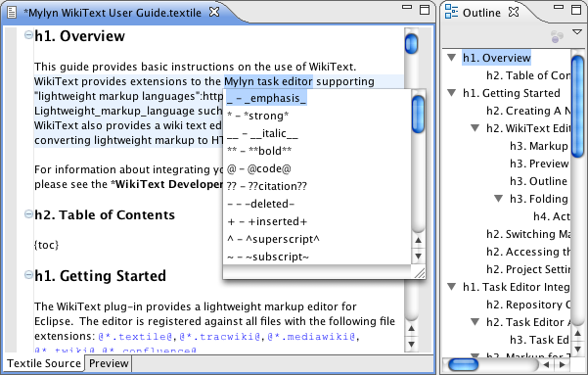Select h2. Project Settin in the Outline
The height and width of the screenshot is (375, 588).
pyautogui.click(x=528, y=269)
